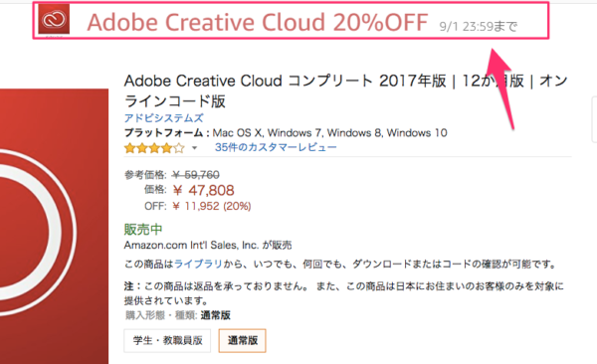This screenshot has width=597, height=364.
Task: Open the Adobe Creative Cloud 20%OFF banner
Action: [x=291, y=21]
